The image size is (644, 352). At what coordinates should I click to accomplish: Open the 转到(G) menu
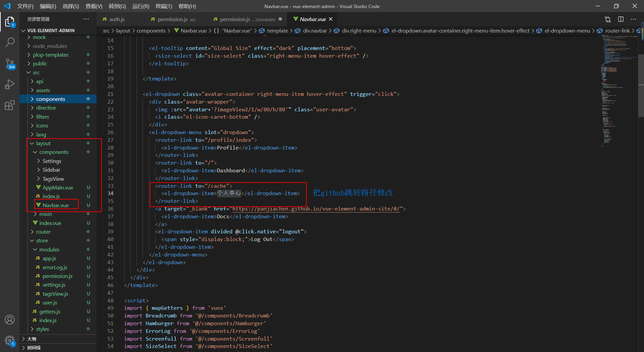[x=117, y=6]
